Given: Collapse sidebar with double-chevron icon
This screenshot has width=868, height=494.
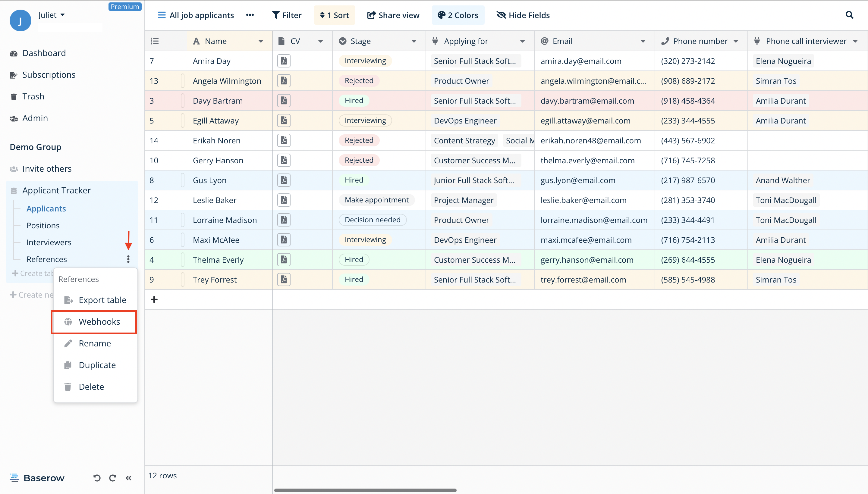Looking at the screenshot, I should 128,478.
